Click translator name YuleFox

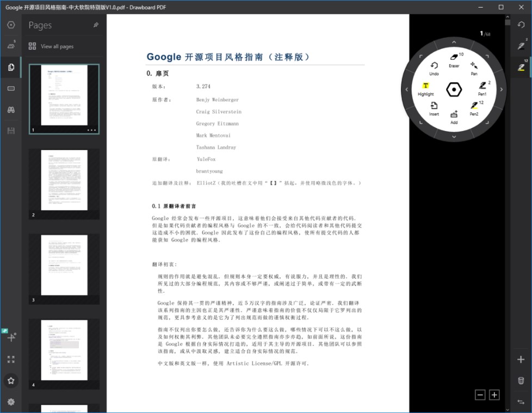coord(206,159)
